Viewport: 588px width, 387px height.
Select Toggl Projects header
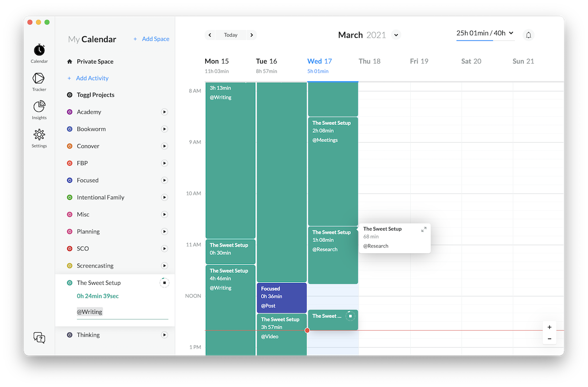(96, 95)
